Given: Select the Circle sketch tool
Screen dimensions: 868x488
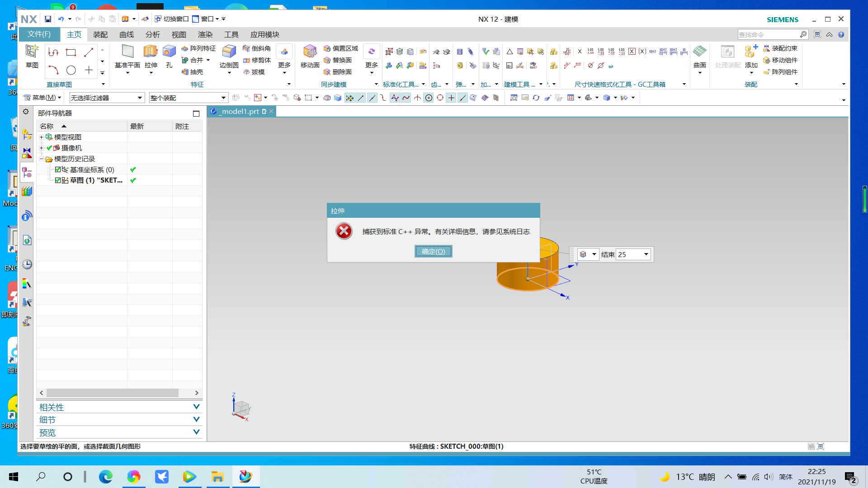Looking at the screenshot, I should point(71,70).
